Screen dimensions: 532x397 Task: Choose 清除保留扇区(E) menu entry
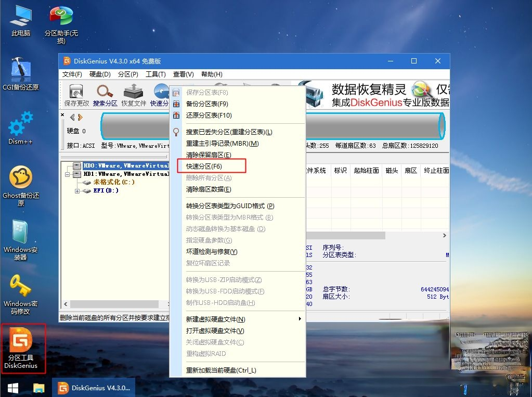click(x=208, y=155)
